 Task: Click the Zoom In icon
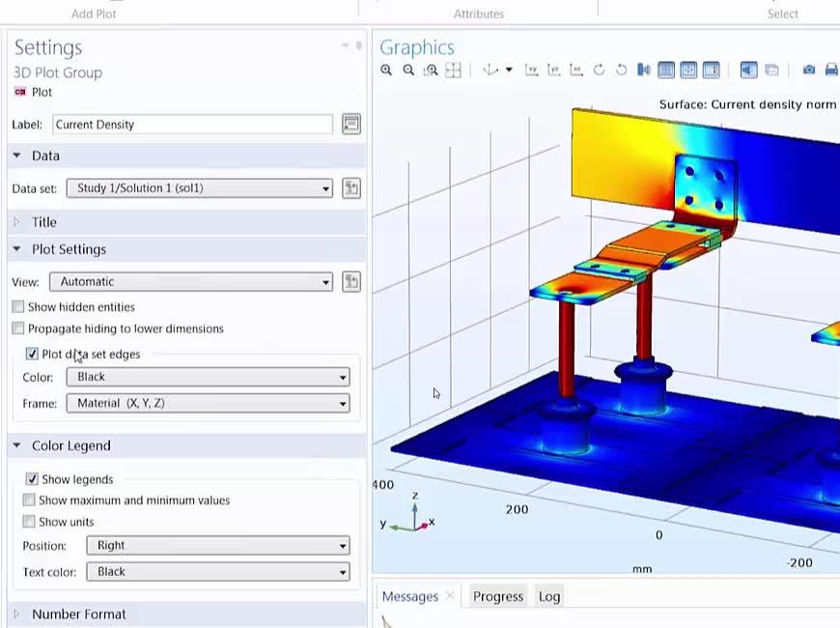[x=386, y=70]
